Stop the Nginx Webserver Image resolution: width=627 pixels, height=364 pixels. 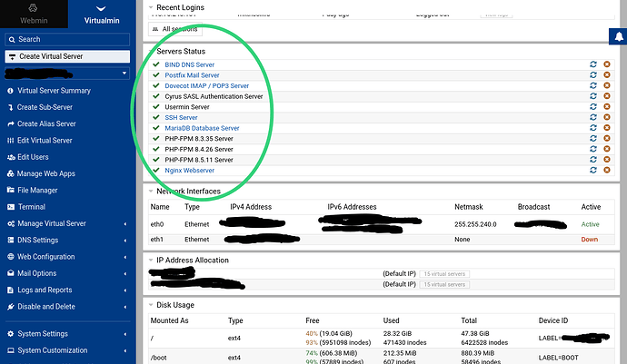[x=607, y=171]
